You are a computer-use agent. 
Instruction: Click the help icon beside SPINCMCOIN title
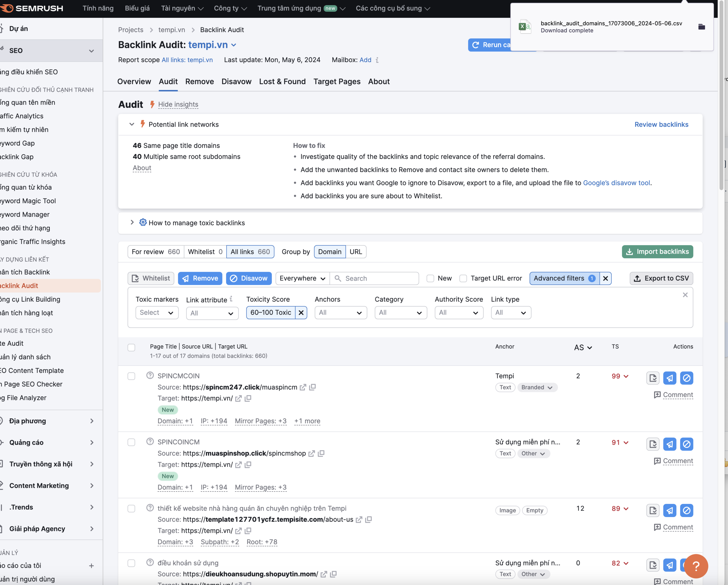point(150,376)
